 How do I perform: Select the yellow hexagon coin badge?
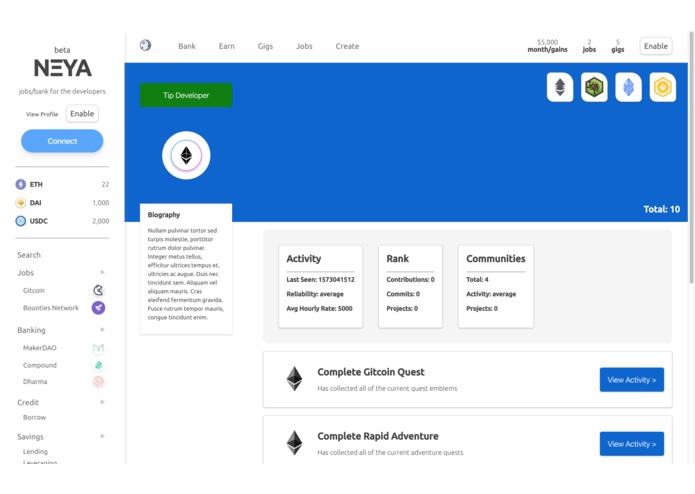[x=663, y=87]
